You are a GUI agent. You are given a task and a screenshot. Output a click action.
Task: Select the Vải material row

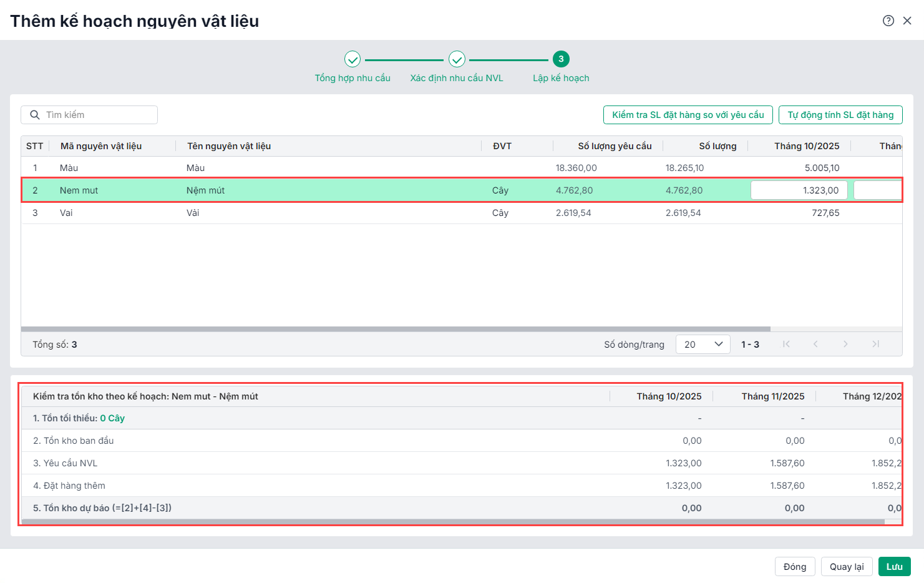click(250, 213)
